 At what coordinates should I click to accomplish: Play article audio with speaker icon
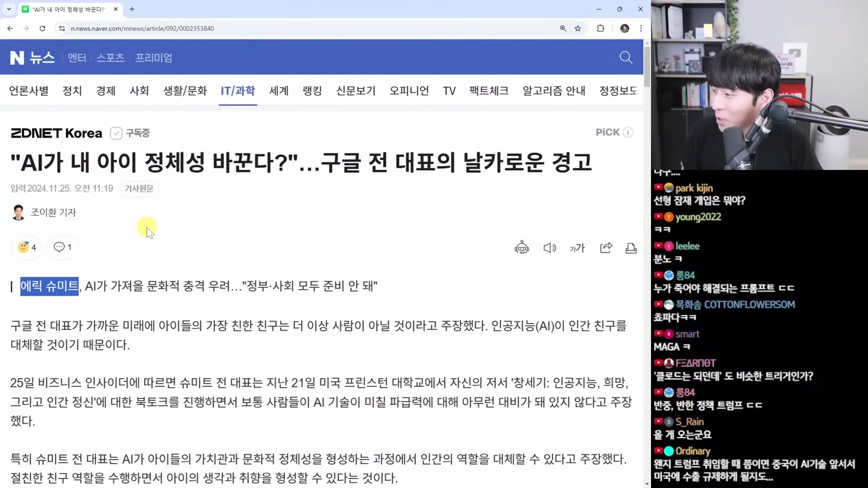550,248
